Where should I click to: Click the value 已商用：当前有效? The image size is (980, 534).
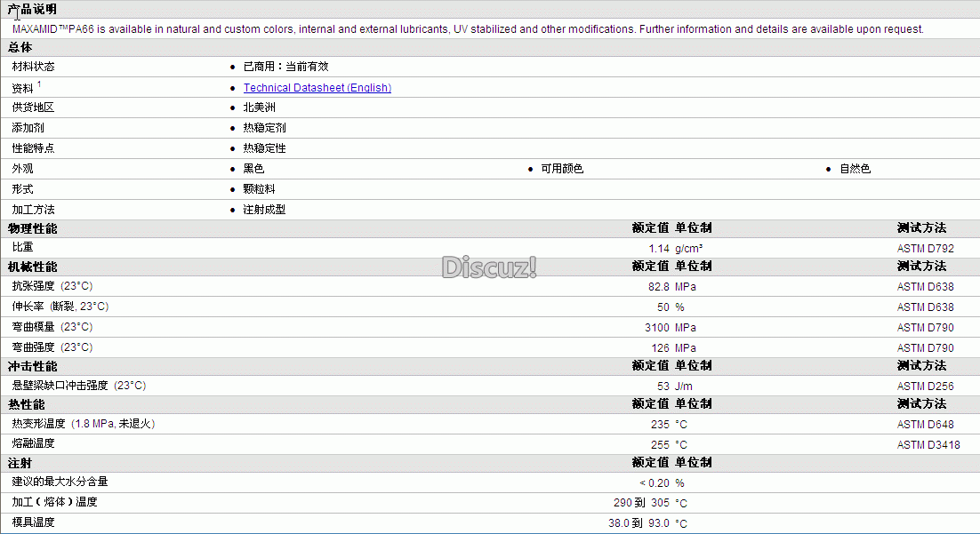pyautogui.click(x=285, y=67)
